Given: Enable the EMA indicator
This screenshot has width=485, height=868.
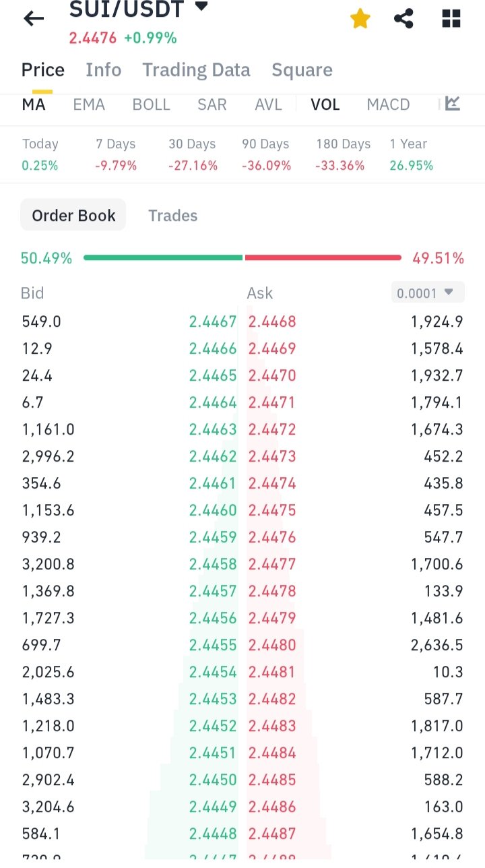Looking at the screenshot, I should coord(89,104).
